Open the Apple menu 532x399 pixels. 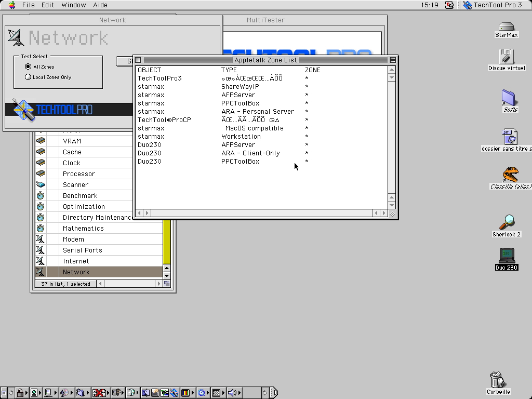(x=12, y=5)
